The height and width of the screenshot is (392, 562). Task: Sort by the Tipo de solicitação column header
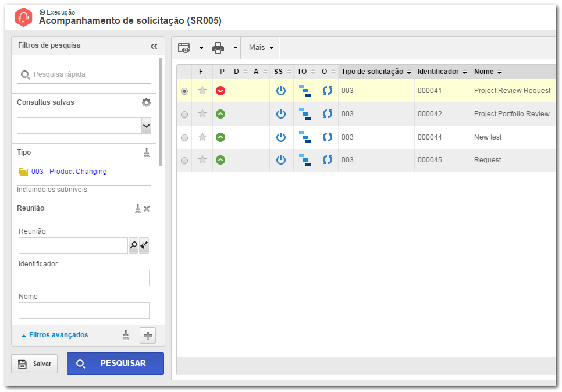pos(376,72)
